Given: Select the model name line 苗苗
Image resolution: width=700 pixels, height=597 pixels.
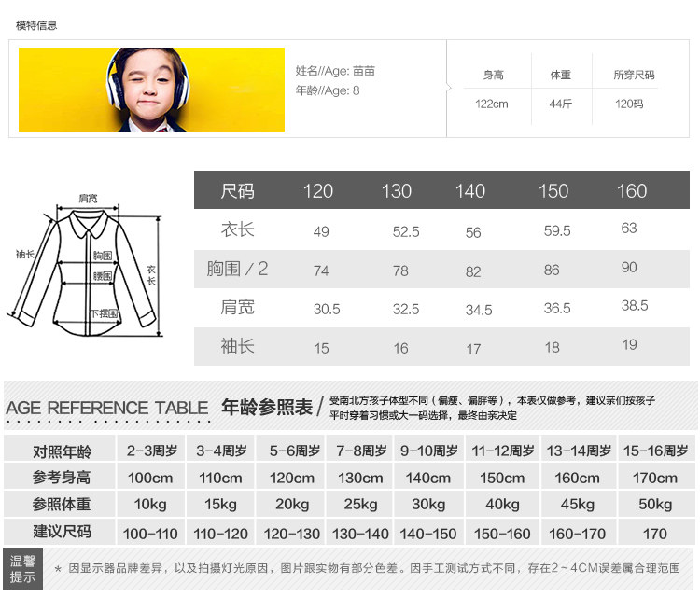Looking at the screenshot, I should pyautogui.click(x=335, y=71).
